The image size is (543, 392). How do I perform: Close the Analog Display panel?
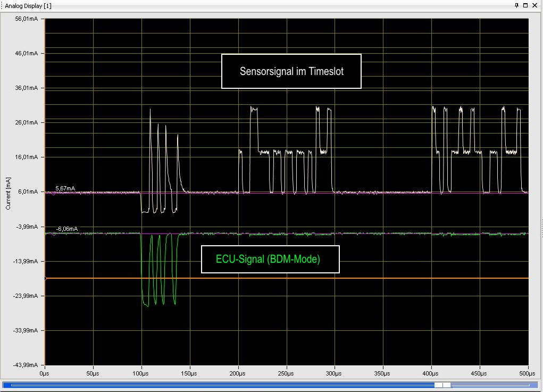534,5
